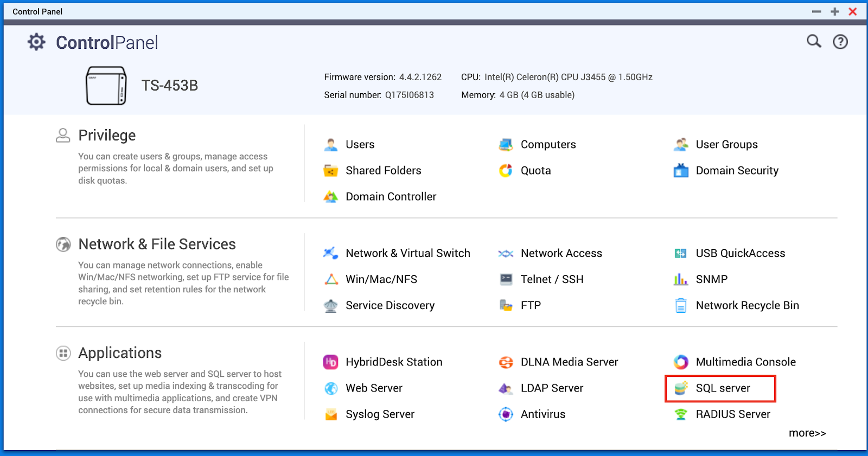
Task: Go to Users settings
Action: pyautogui.click(x=360, y=145)
